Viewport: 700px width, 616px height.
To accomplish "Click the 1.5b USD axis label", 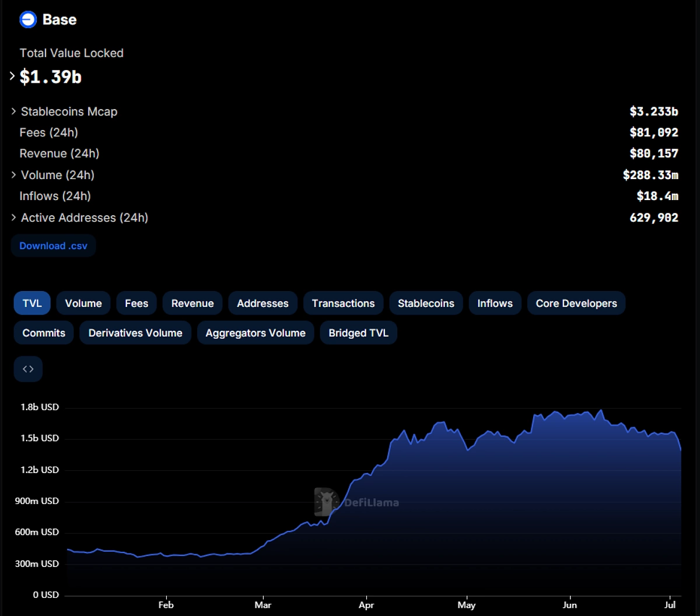I will click(40, 438).
